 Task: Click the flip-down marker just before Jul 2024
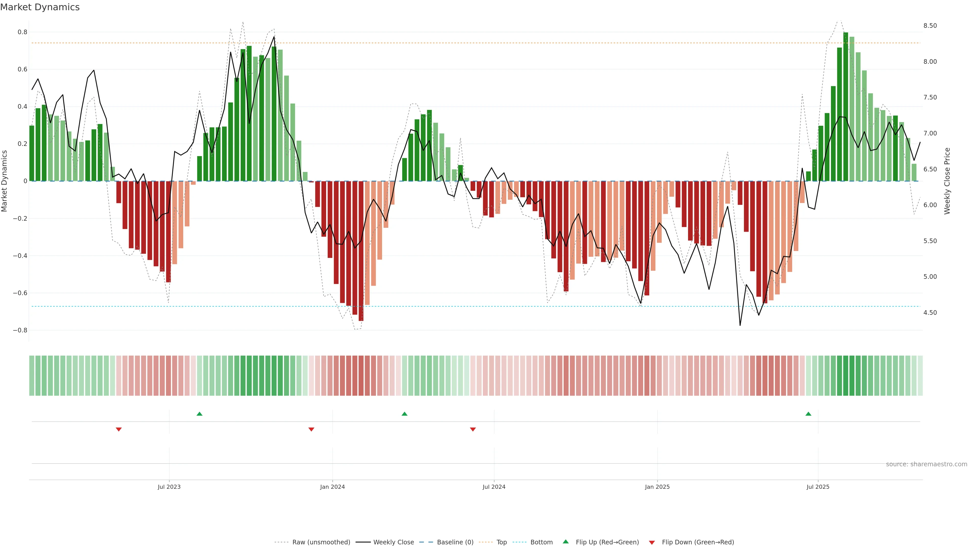coord(473,429)
